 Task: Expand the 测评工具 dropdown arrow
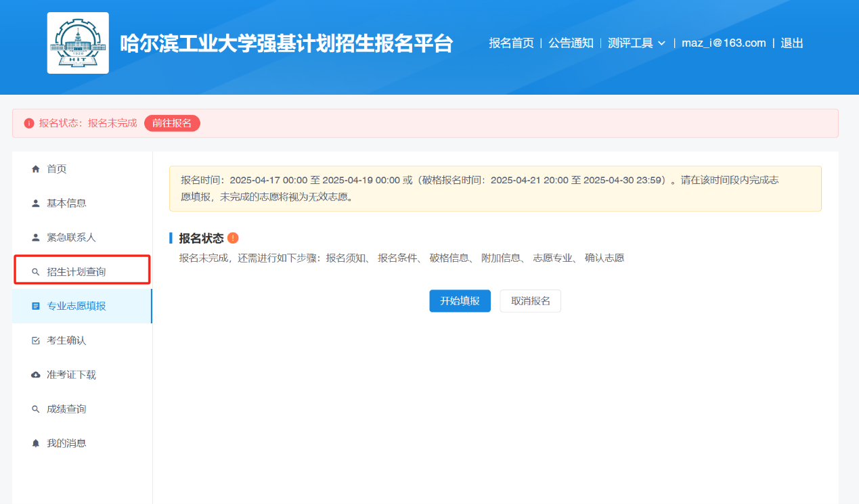pos(661,43)
